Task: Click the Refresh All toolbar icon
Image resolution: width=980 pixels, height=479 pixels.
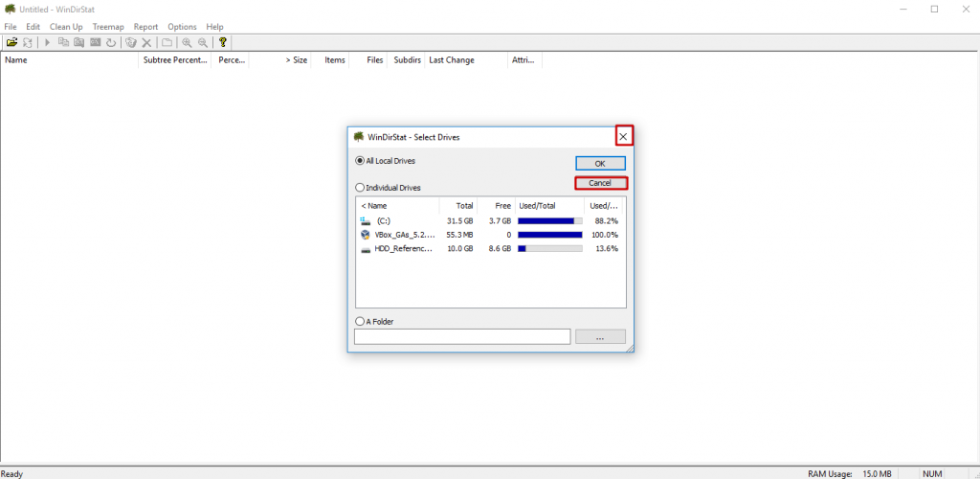Action: 28,42
